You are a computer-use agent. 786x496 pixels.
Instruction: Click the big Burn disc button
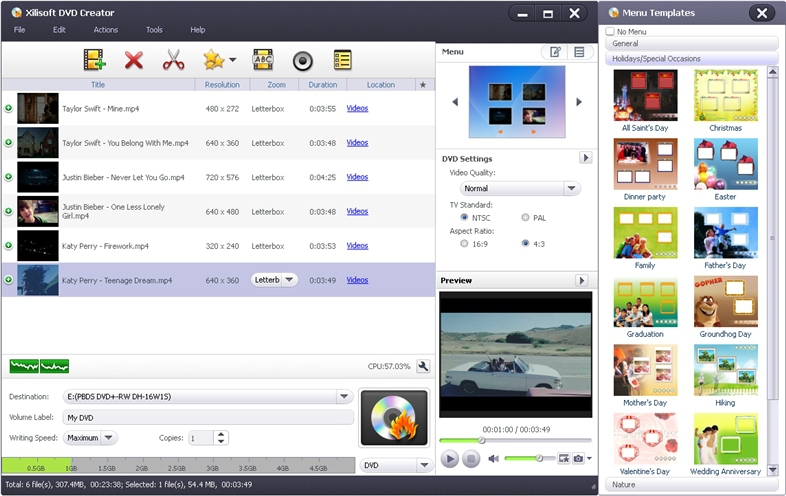tap(394, 417)
